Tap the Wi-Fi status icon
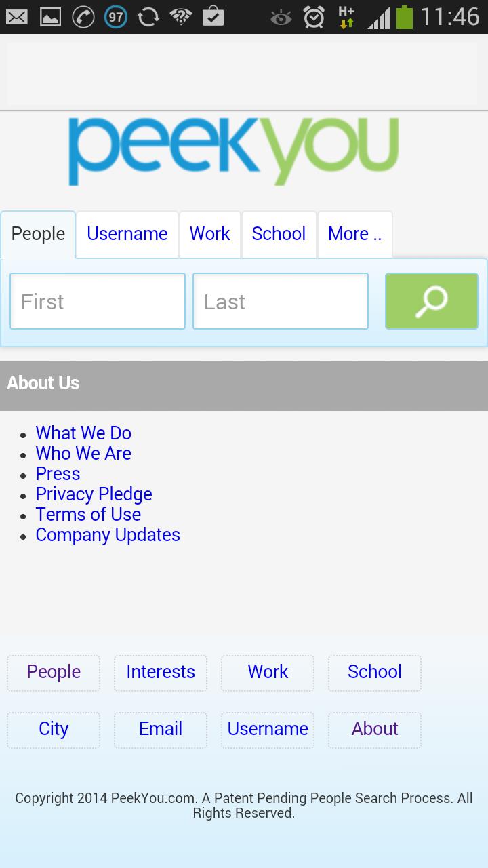This screenshot has width=488, height=868. 180,17
